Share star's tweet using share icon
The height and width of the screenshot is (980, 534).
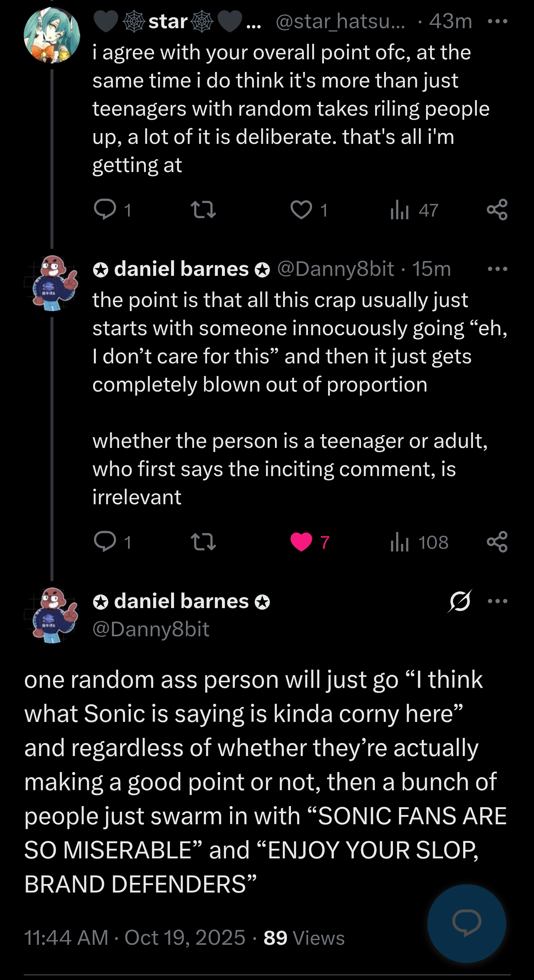(497, 209)
